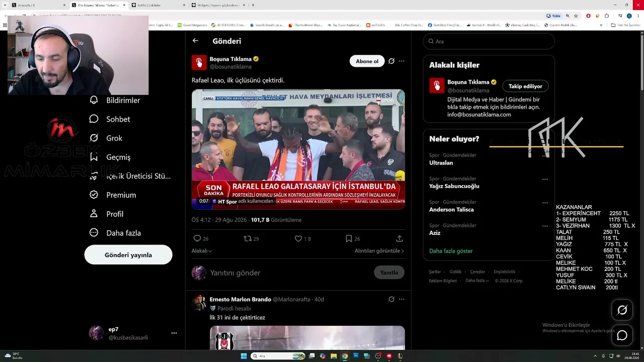Image resolution: width=644 pixels, height=362 pixels.
Task: Click the Chrome icon in the taskbar
Action: point(345,356)
